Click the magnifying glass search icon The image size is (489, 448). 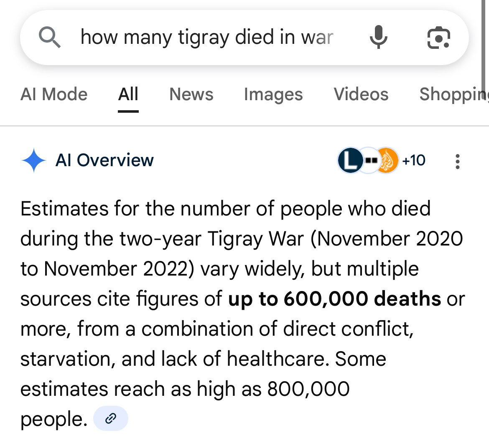[x=50, y=37]
